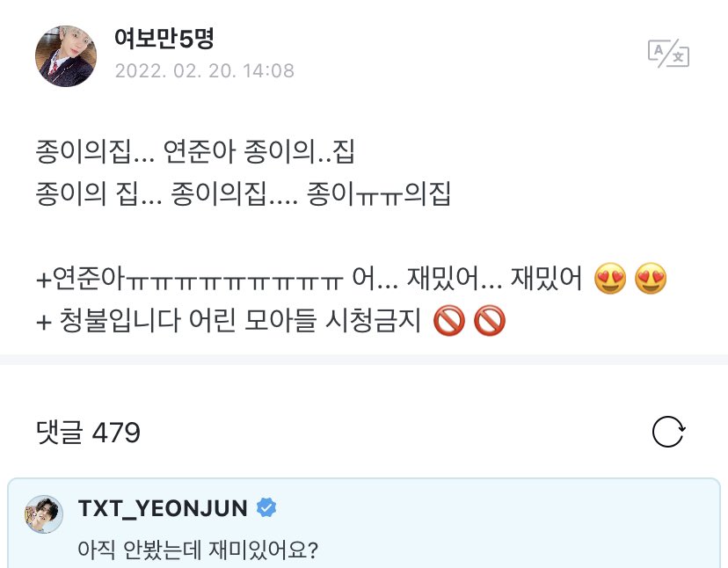Image resolution: width=728 pixels, height=568 pixels.
Task: Click the post line starting 종이의집... 연준아
Action: coord(195,151)
